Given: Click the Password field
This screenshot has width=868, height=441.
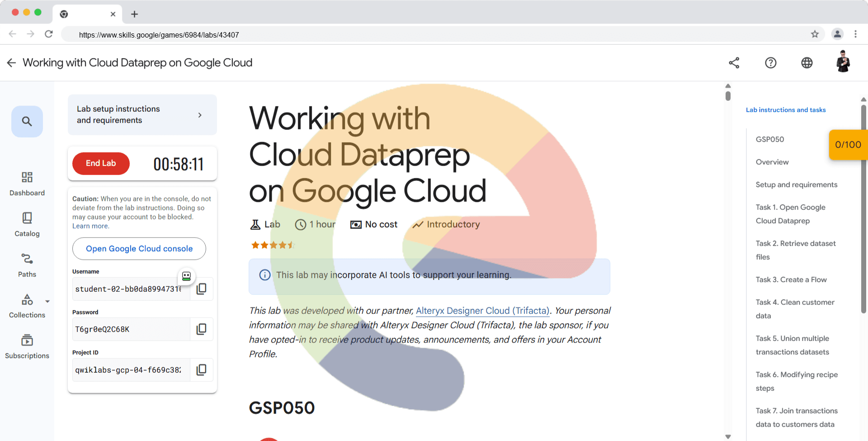Looking at the screenshot, I should (131, 329).
